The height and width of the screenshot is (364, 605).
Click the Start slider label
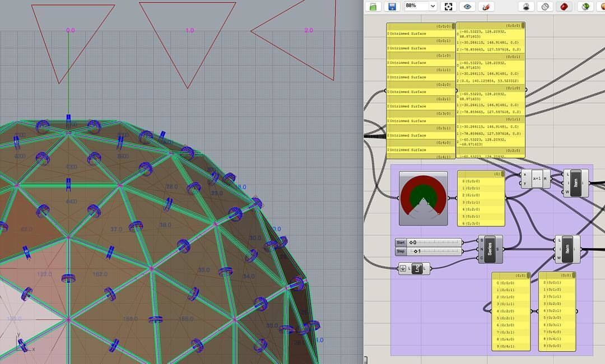tap(401, 242)
